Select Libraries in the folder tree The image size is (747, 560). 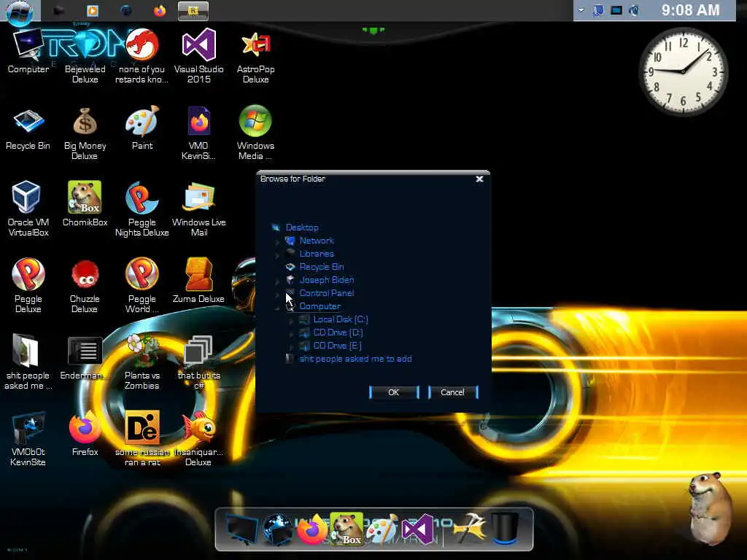point(317,254)
